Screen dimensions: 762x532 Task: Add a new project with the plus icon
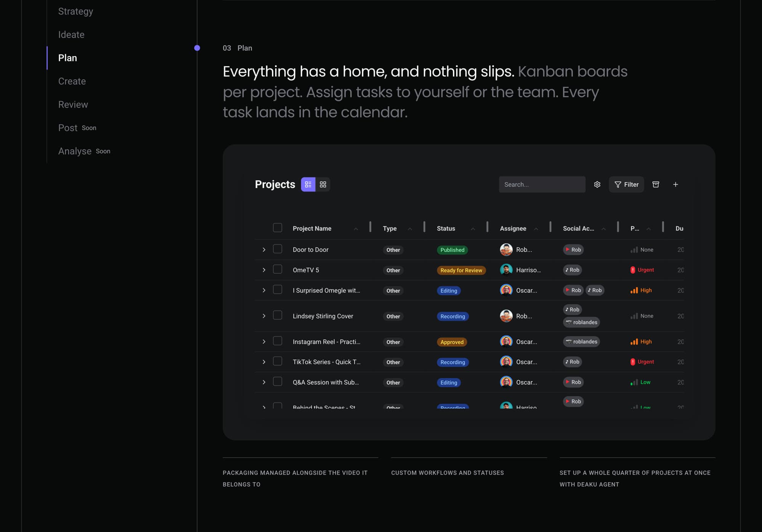(x=675, y=184)
